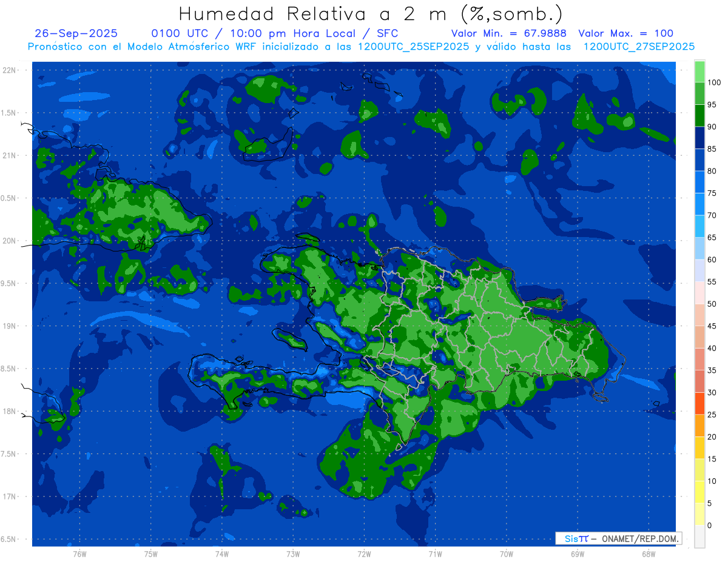Click the '21N' latitude label

(9, 155)
